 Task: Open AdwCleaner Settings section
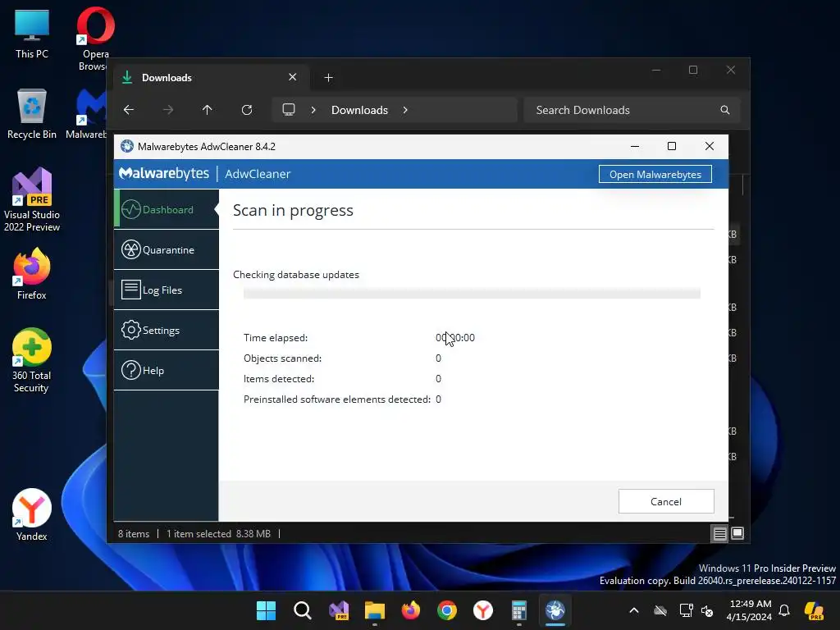tap(167, 330)
